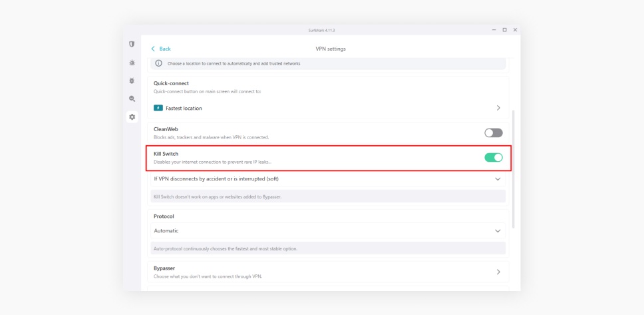Click the info icon in trusted networks notice
Image resolution: width=644 pixels, height=315 pixels.
(158, 63)
